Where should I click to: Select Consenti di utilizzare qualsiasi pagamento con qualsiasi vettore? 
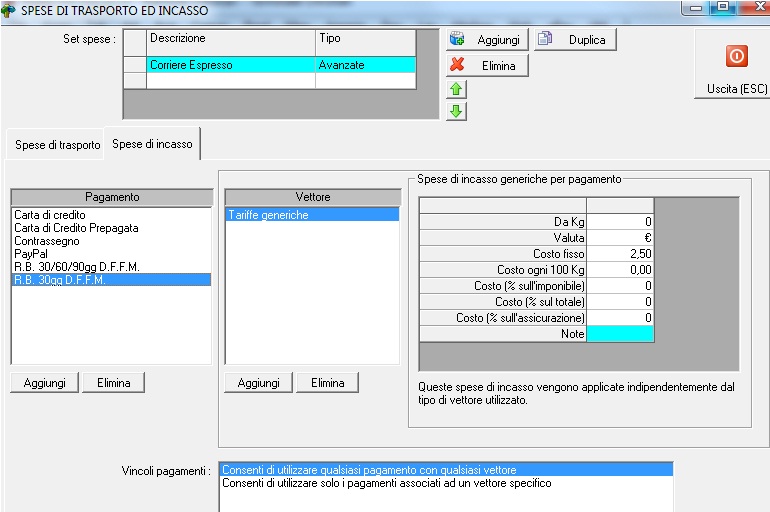click(x=446, y=470)
